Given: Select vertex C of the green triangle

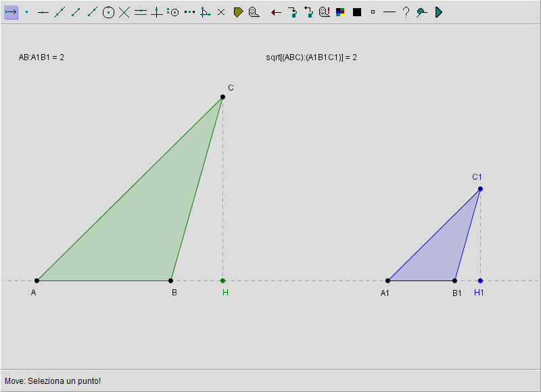Looking at the screenshot, I should [222, 97].
